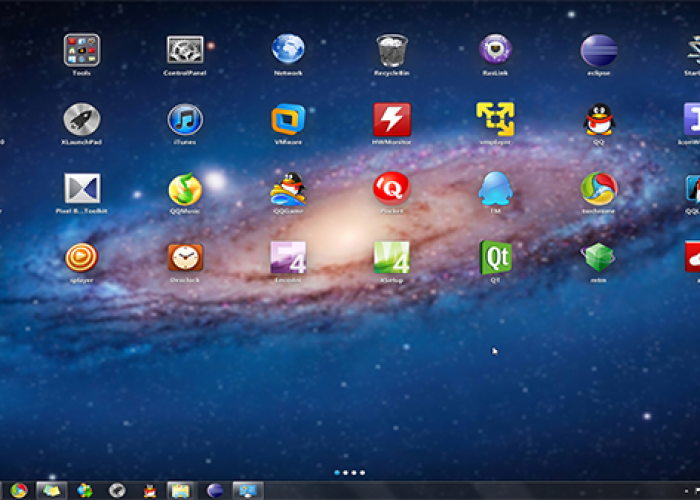Open the green Qt icon
This screenshot has height=500, width=700.
(x=495, y=258)
